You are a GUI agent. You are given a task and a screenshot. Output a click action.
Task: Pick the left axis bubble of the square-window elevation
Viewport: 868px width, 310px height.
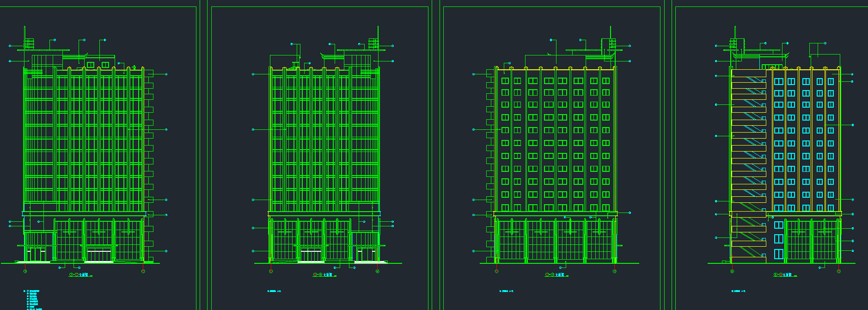(x=496, y=272)
